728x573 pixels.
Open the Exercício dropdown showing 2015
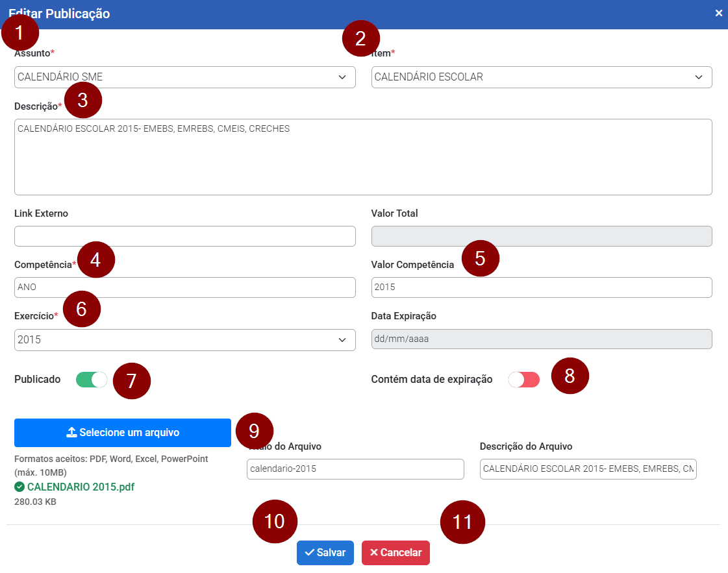pos(184,339)
